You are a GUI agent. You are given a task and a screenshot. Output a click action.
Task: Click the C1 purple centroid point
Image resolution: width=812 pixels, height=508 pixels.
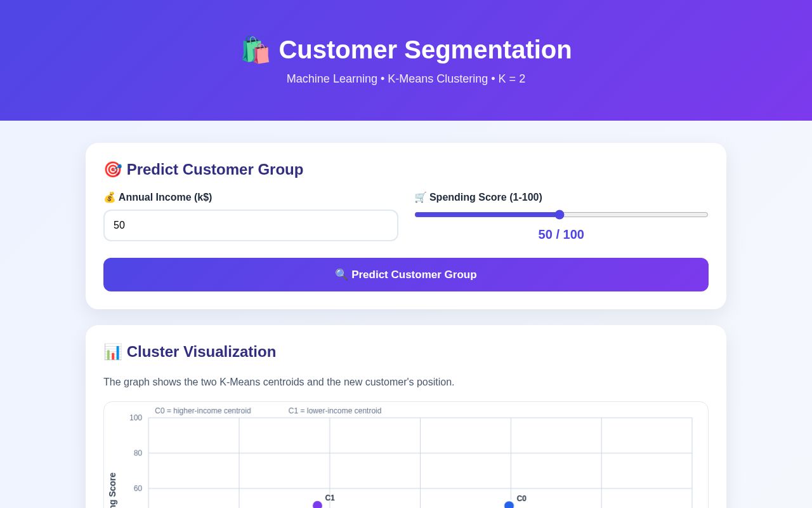(317, 505)
